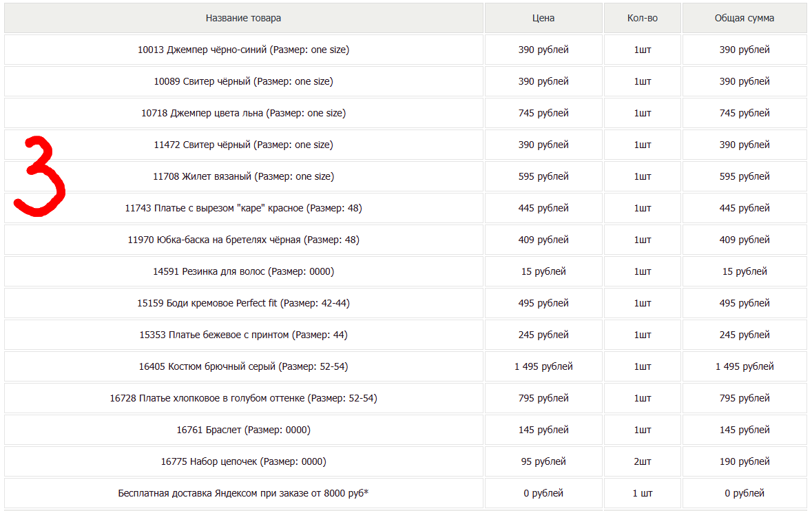812x511 pixels.
Task: Select the 11472 Свитер чёрный item
Action: 243,145
